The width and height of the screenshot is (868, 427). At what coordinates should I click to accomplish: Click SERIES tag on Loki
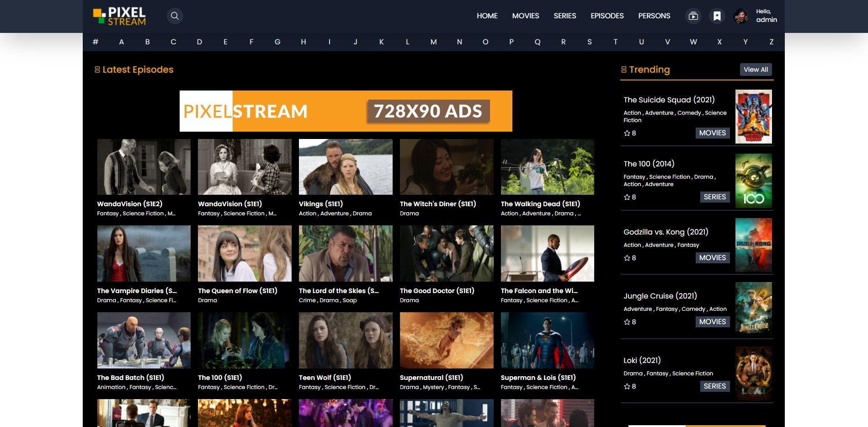[715, 386]
